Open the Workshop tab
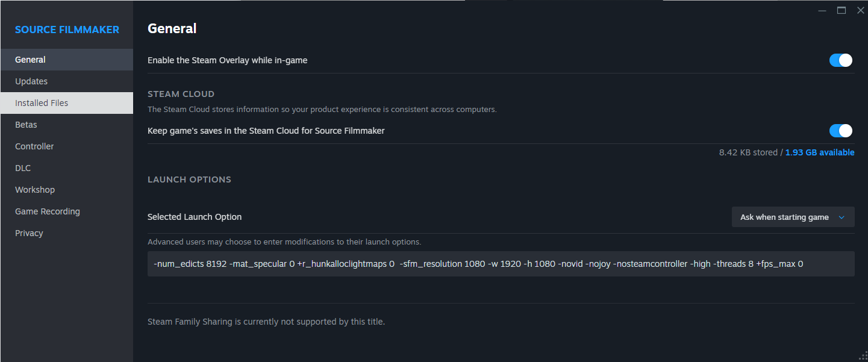 [35, 190]
